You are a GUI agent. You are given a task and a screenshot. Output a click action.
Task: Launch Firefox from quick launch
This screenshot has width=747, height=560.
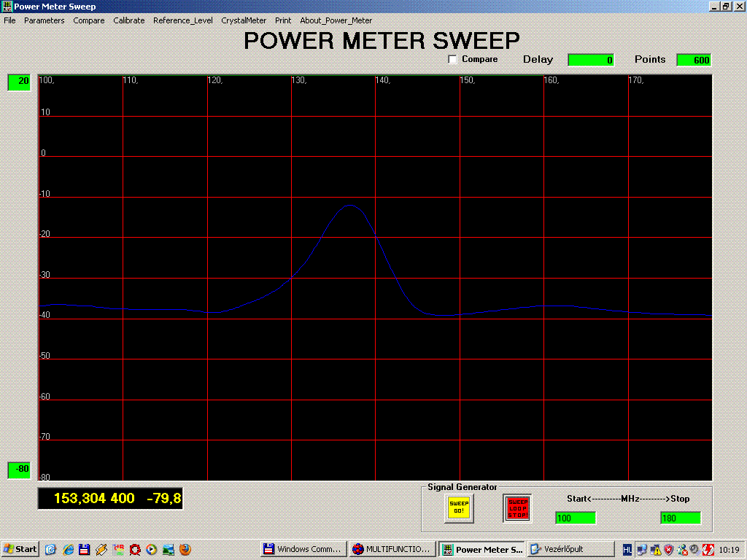click(x=185, y=550)
